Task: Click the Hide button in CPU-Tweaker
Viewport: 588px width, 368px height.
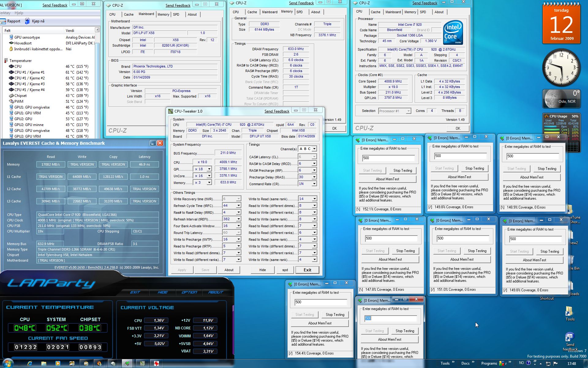Action: 262,270
